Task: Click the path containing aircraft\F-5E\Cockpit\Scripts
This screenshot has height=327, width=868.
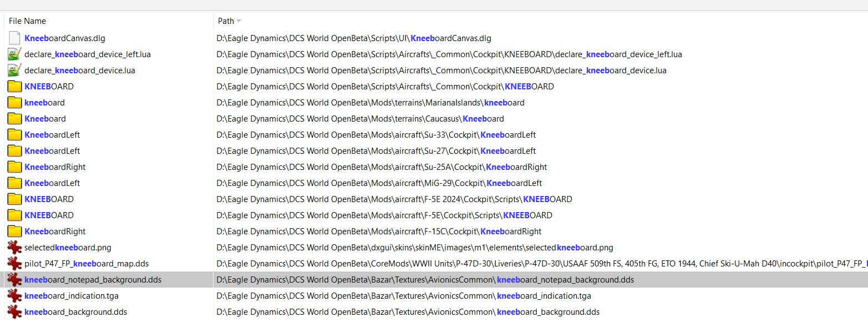Action: 384,215
